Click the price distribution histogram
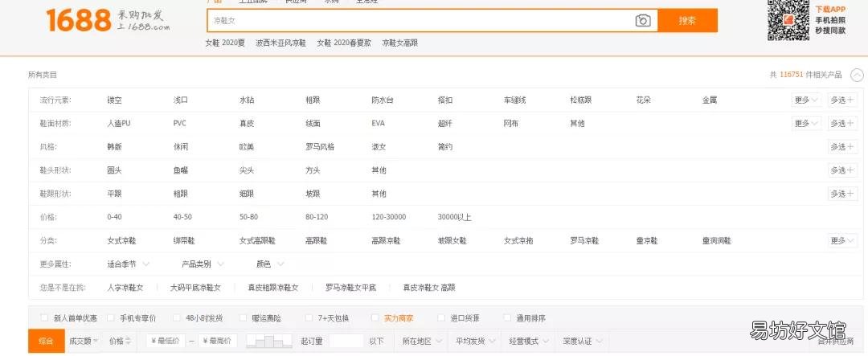The image size is (868, 356). pyautogui.click(x=269, y=341)
